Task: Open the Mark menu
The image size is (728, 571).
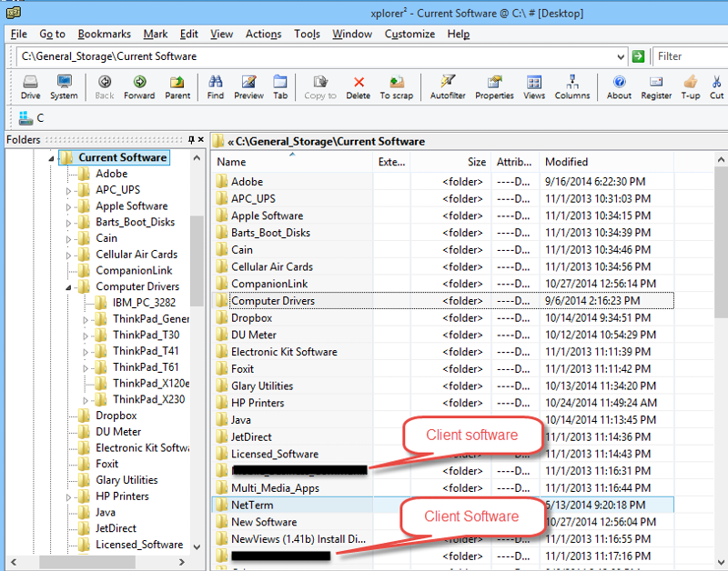Action: [x=155, y=34]
